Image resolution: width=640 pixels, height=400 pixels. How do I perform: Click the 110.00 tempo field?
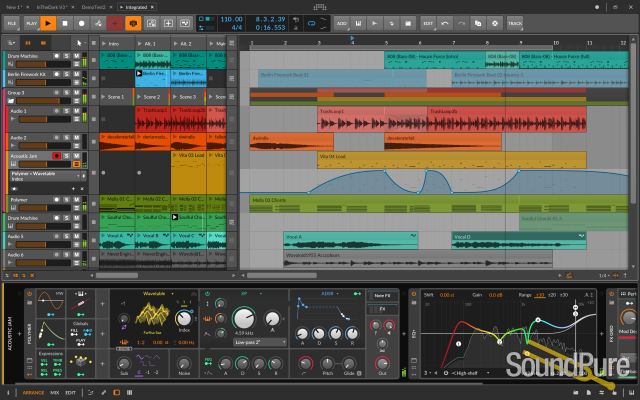[x=231, y=19]
